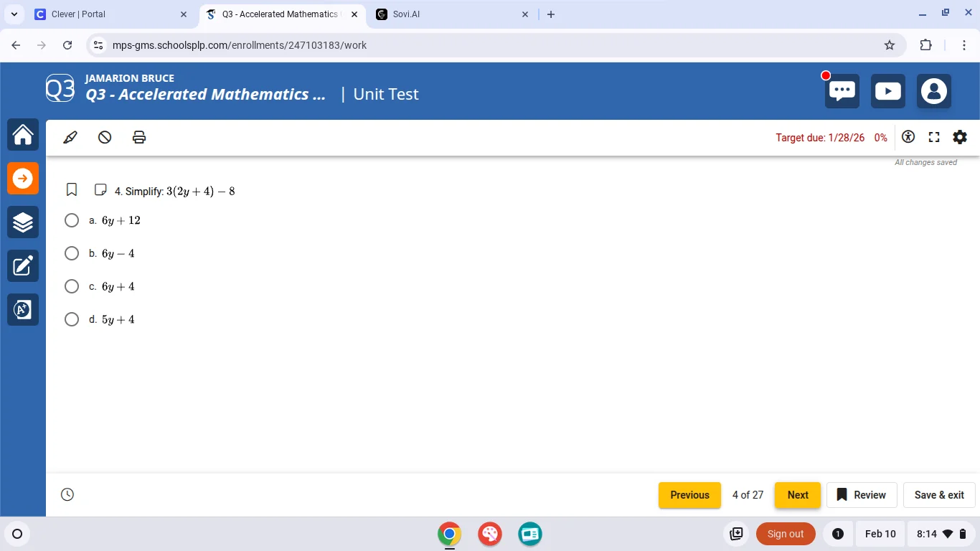Open the settings gear menu

[960, 137]
